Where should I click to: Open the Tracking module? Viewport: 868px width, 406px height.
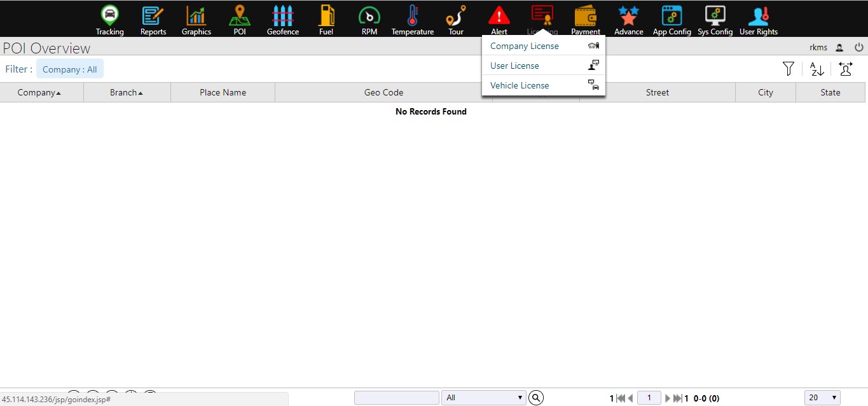pos(110,20)
